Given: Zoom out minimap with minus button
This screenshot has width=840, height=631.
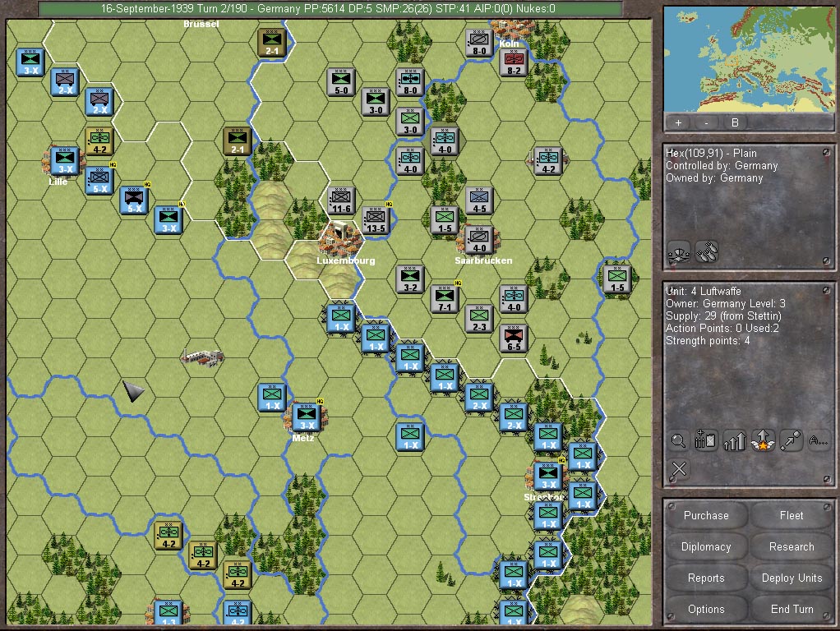Looking at the screenshot, I should pyautogui.click(x=706, y=122).
